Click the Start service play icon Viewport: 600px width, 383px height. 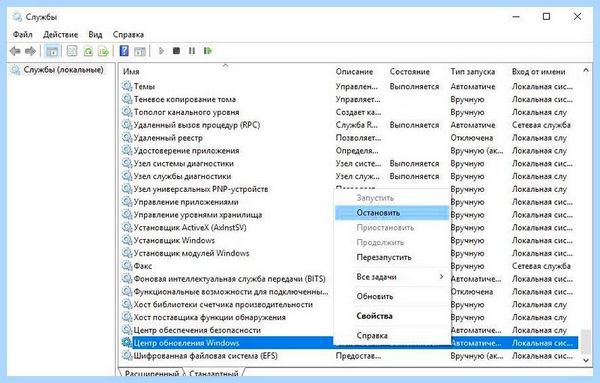click(x=161, y=51)
